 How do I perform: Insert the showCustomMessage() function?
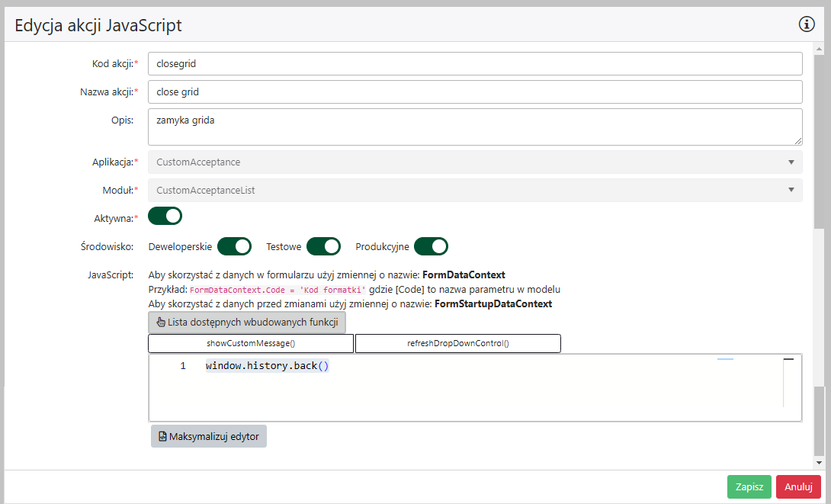pos(251,344)
